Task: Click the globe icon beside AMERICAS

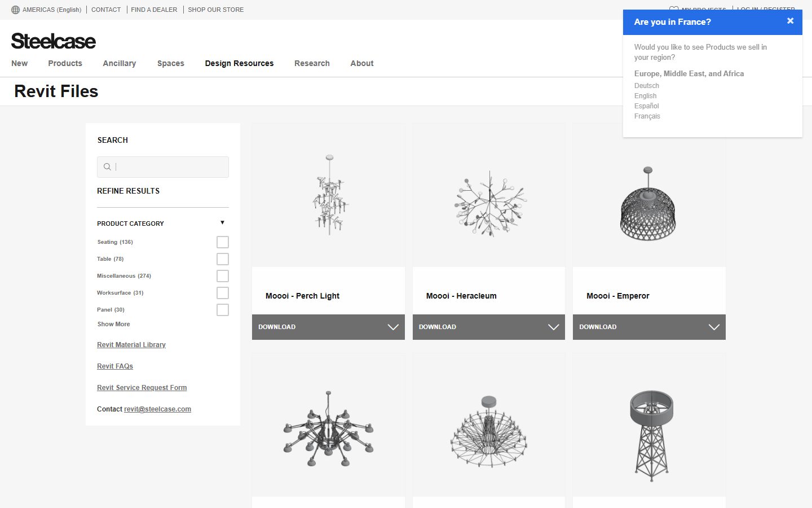Action: (15, 10)
